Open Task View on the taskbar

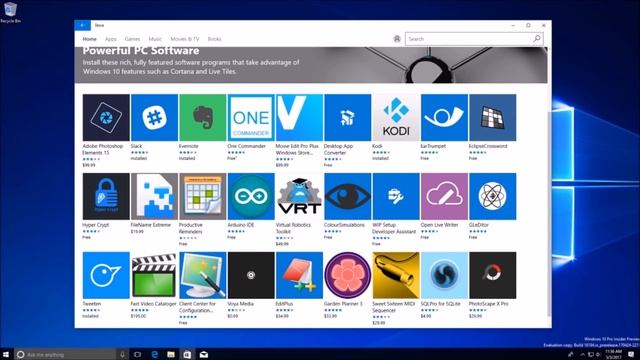pos(138,354)
